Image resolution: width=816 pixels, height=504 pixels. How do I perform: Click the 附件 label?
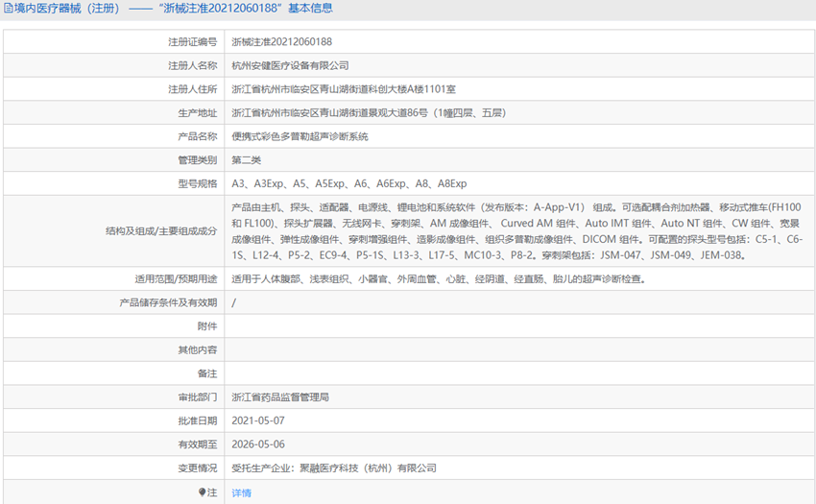pyautogui.click(x=207, y=326)
